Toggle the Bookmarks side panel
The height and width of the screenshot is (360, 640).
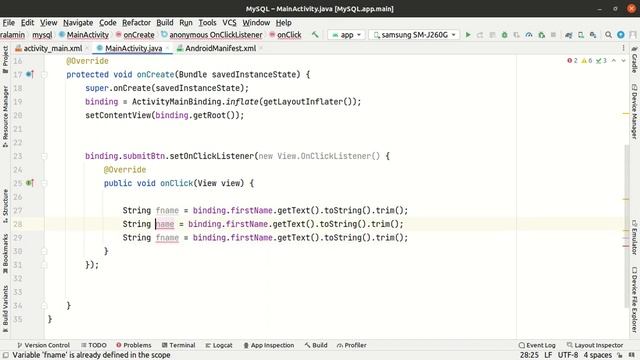pyautogui.click(x=5, y=253)
